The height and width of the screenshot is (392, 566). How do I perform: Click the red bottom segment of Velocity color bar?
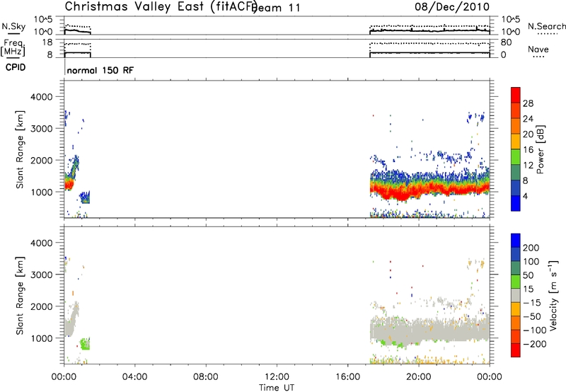pyautogui.click(x=516, y=350)
